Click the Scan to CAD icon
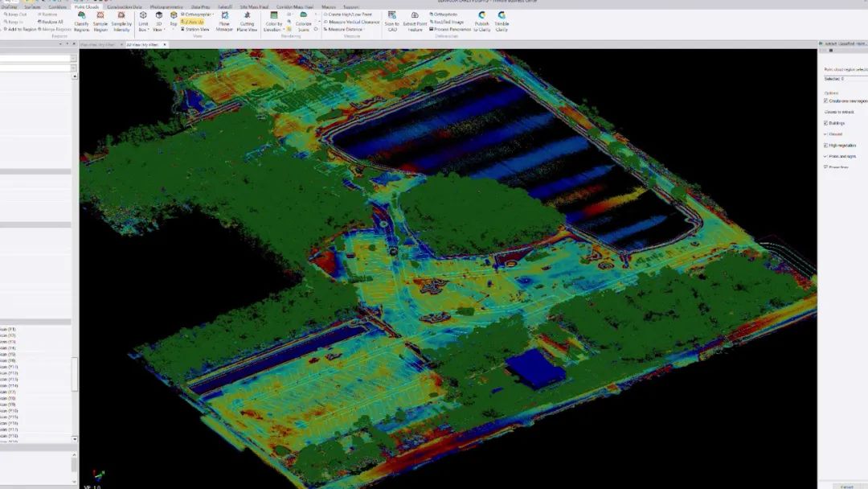868x489 pixels. coord(391,19)
